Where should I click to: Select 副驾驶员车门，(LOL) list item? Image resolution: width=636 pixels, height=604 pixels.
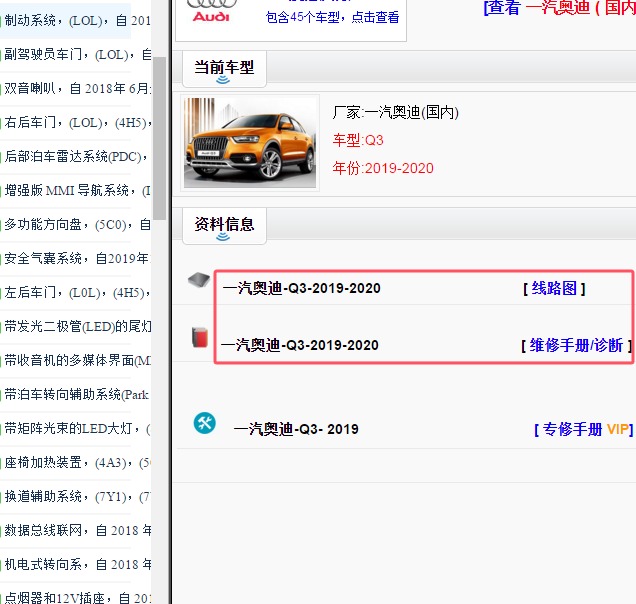pyautogui.click(x=76, y=54)
